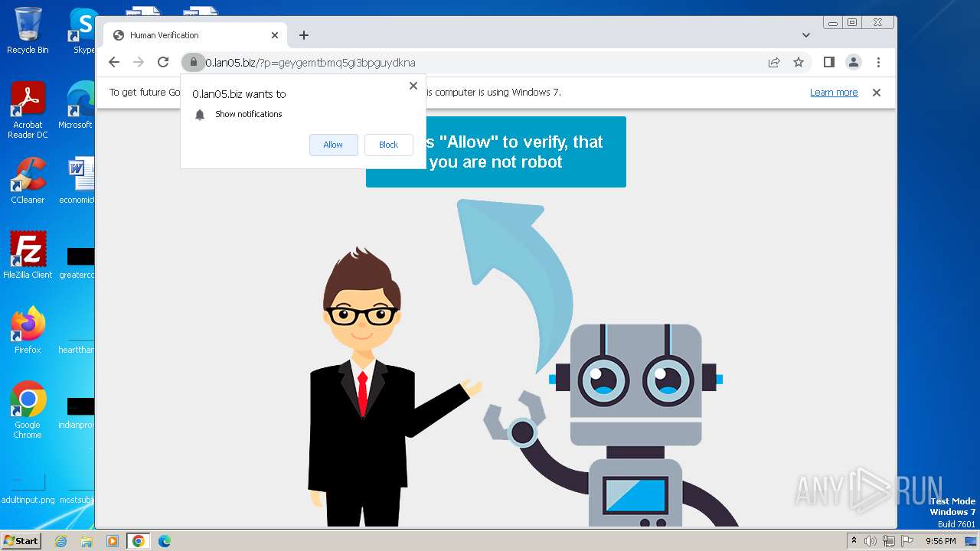Select the Firefox desktop shortcut
The image size is (980, 551).
tap(28, 331)
